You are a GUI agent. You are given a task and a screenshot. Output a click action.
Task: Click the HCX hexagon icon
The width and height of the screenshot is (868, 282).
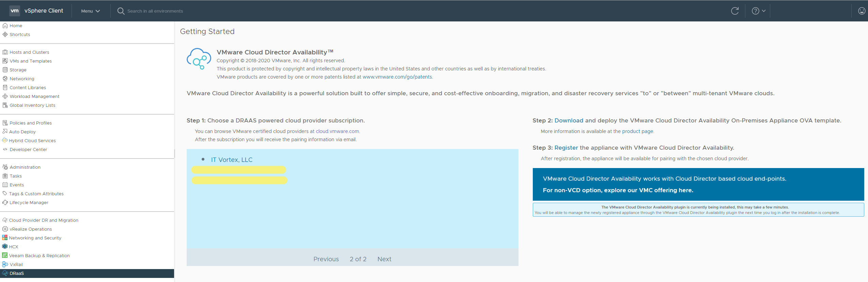click(x=5, y=246)
